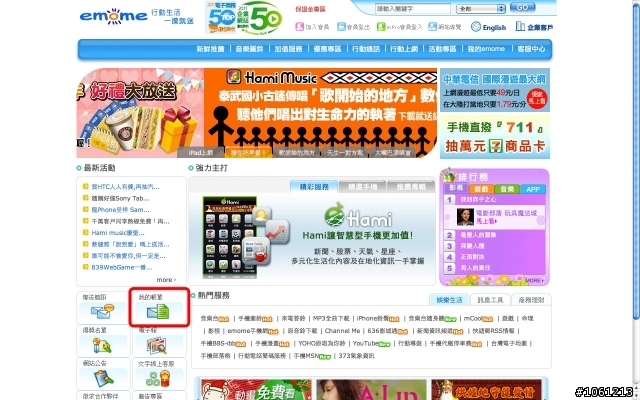
Task: Select the iPad上網 banner tab
Action: pos(200,153)
